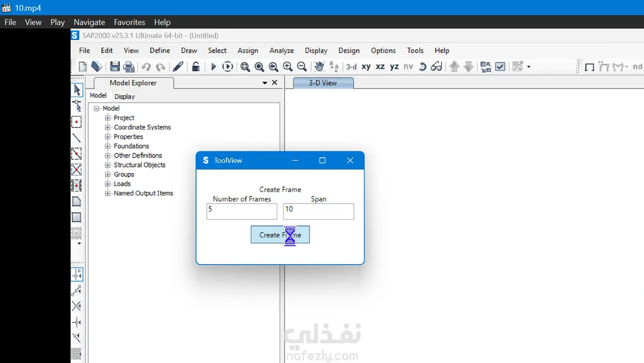Image resolution: width=644 pixels, height=363 pixels.
Task: Open the SAP2000 Analyze menu
Action: click(282, 50)
